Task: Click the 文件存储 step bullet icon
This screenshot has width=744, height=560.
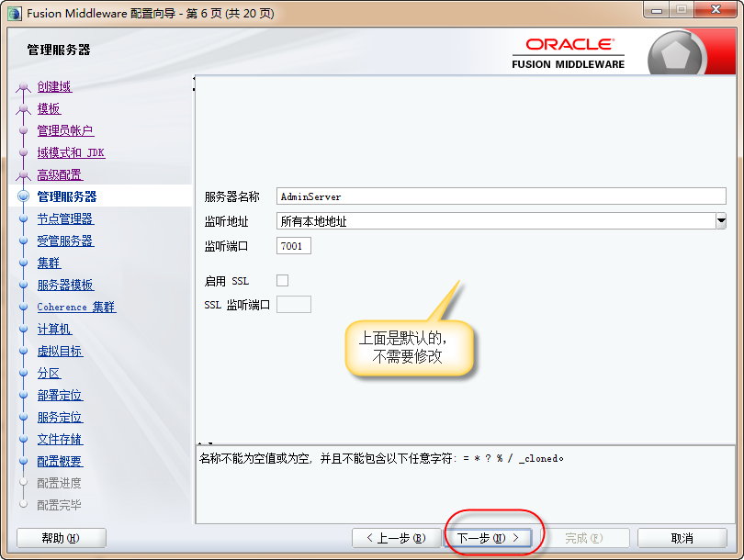Action: point(23,439)
